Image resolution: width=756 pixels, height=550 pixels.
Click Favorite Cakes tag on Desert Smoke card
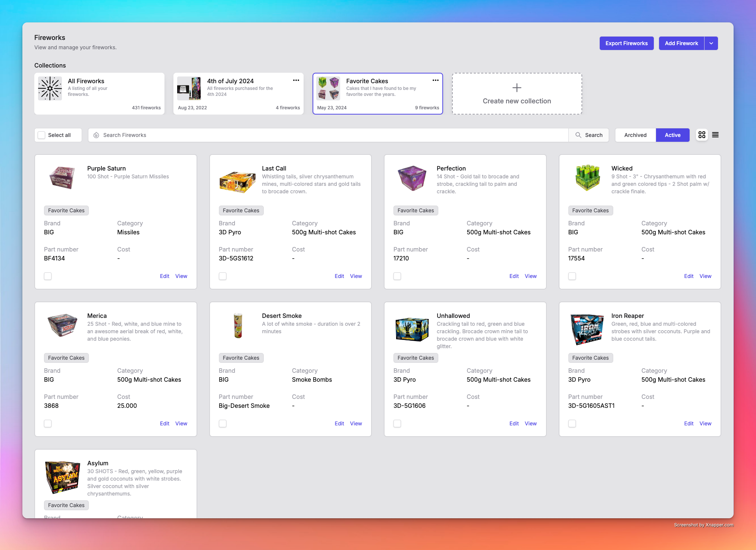(x=241, y=358)
